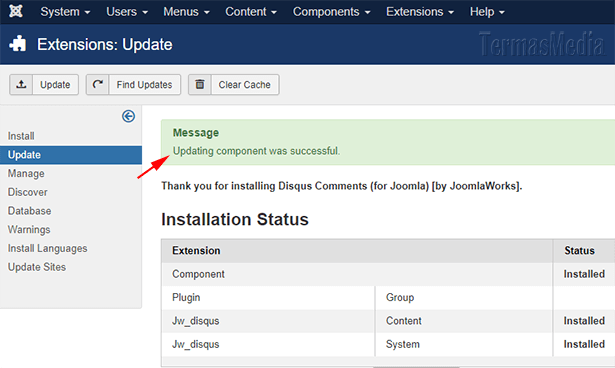Collapse sidebar with the circled arrow icon
The image size is (615, 368).
pyautogui.click(x=128, y=116)
